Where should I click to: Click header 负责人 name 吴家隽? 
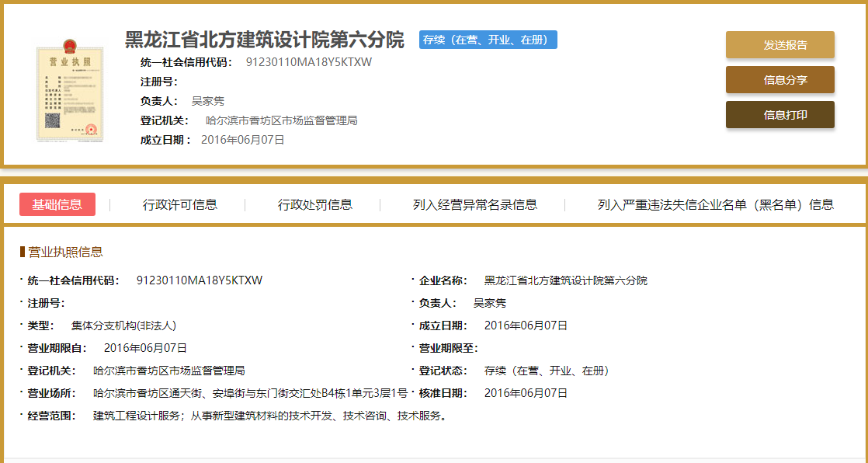pyautogui.click(x=207, y=101)
